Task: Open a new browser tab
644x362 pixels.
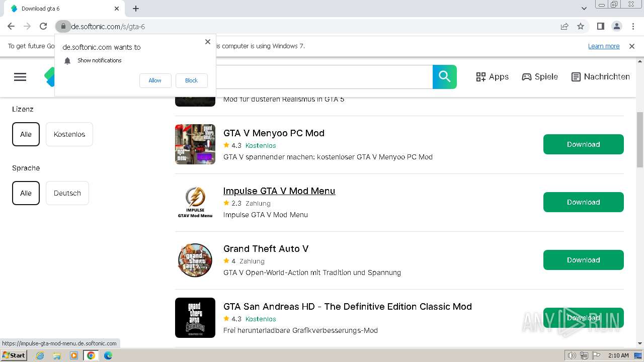Action: 136,9
